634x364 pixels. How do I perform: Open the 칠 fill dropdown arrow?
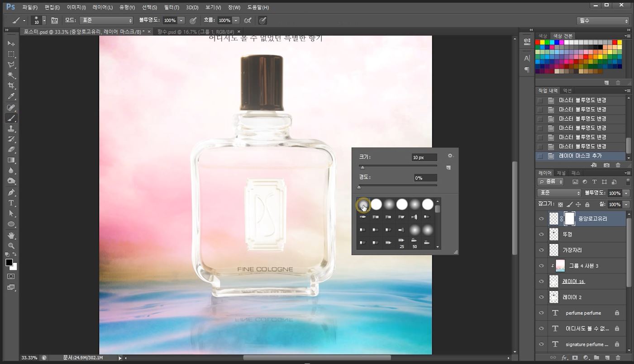pyautogui.click(x=626, y=204)
